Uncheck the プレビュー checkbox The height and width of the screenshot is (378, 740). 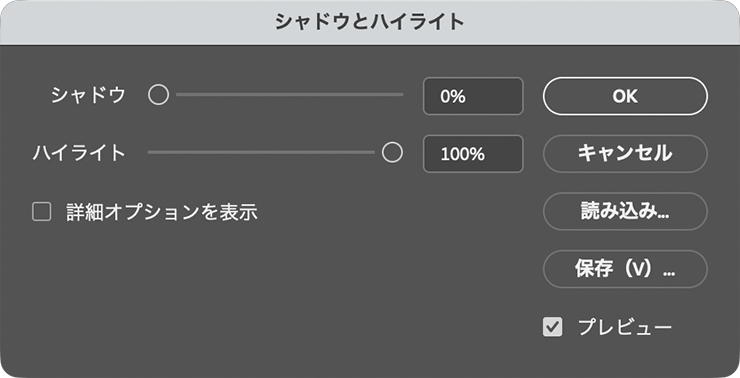coord(553,327)
